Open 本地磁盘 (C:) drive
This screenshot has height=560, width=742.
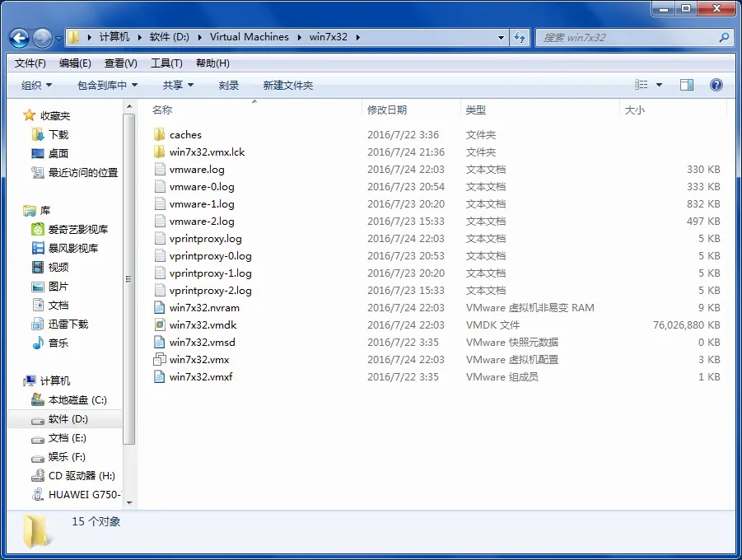click(77, 400)
